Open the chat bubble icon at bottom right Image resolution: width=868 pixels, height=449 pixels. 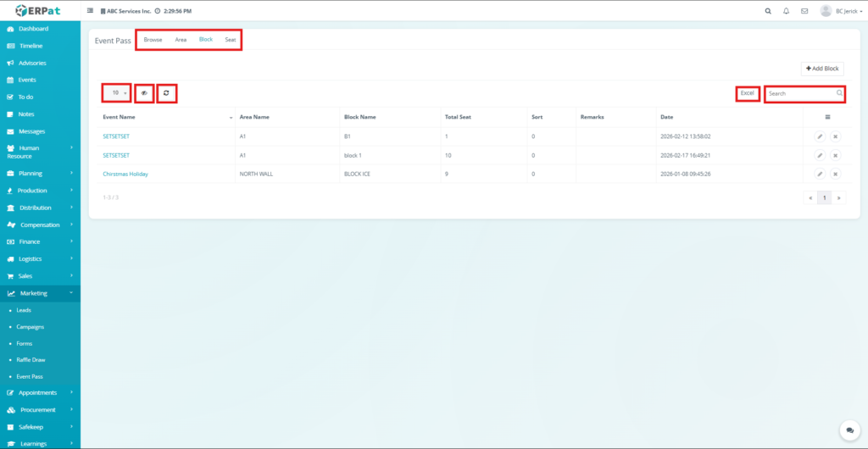click(x=848, y=430)
